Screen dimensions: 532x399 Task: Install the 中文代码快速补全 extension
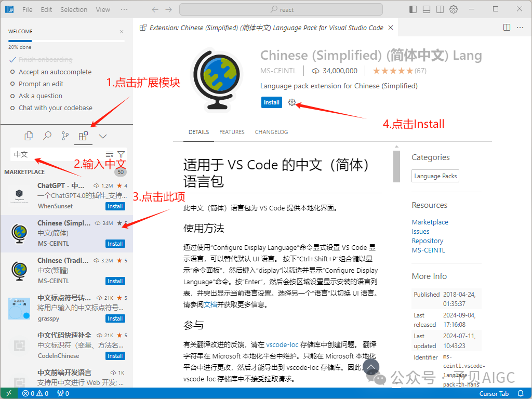115,356
